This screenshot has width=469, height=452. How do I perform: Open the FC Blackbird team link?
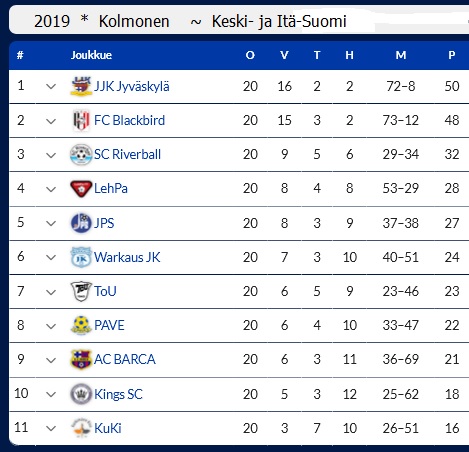pos(129,120)
